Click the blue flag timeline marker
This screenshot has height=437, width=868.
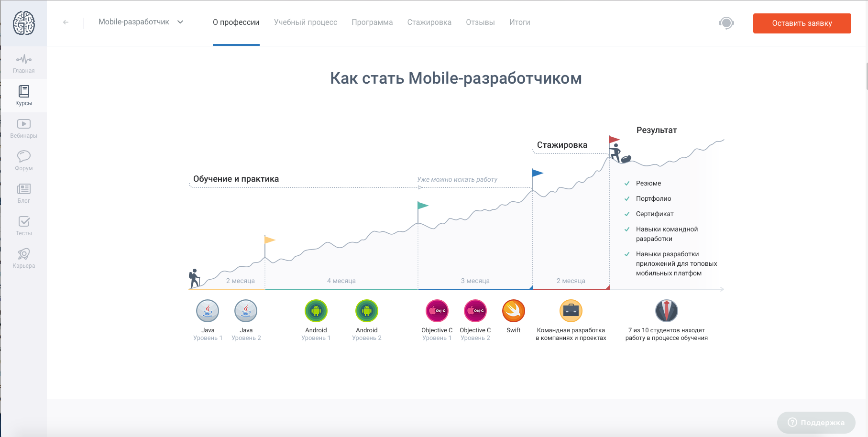pos(538,173)
